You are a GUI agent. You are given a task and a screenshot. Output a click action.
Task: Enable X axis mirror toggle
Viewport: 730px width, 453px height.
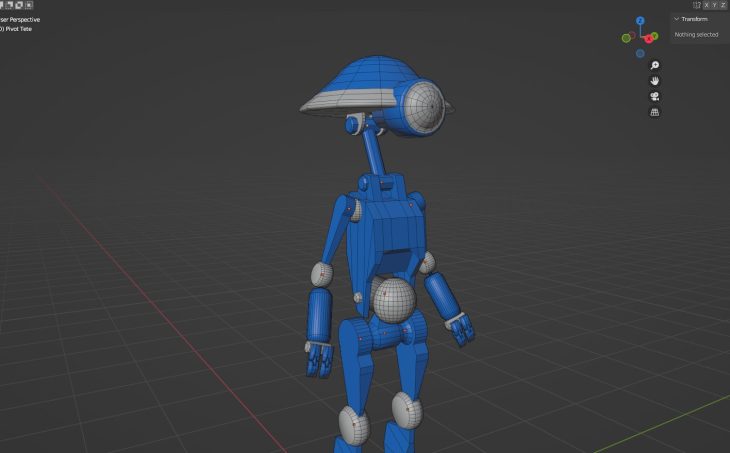point(706,5)
